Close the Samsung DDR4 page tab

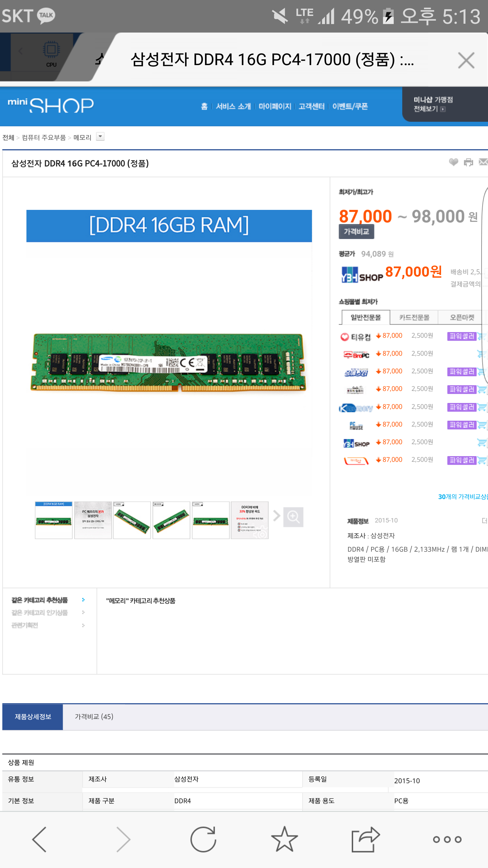coord(466,60)
